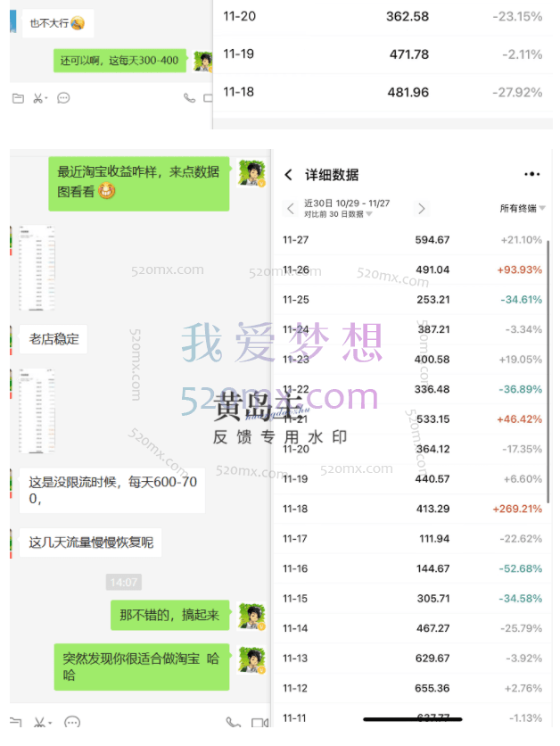Open the chat history icon below 突然发现 message
Viewport: 560px width, 746px height.
72,722
